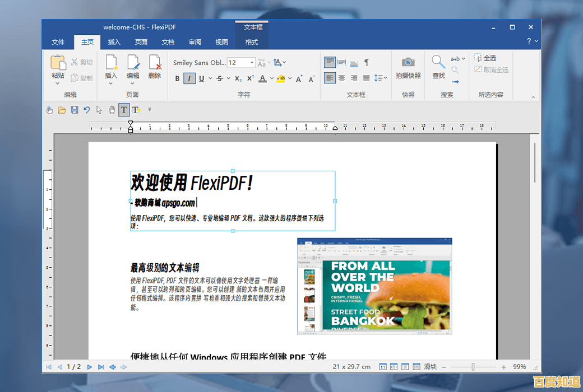Go to next page with forward navigation arrow

coord(90,366)
